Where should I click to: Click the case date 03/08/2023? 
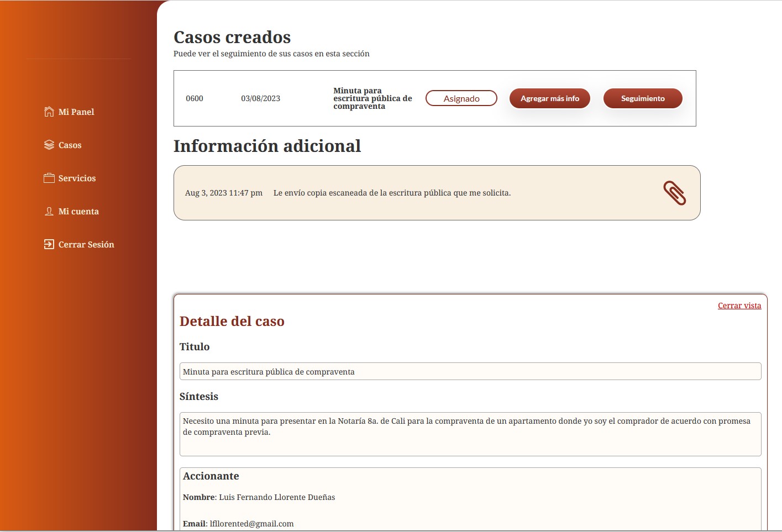(260, 98)
